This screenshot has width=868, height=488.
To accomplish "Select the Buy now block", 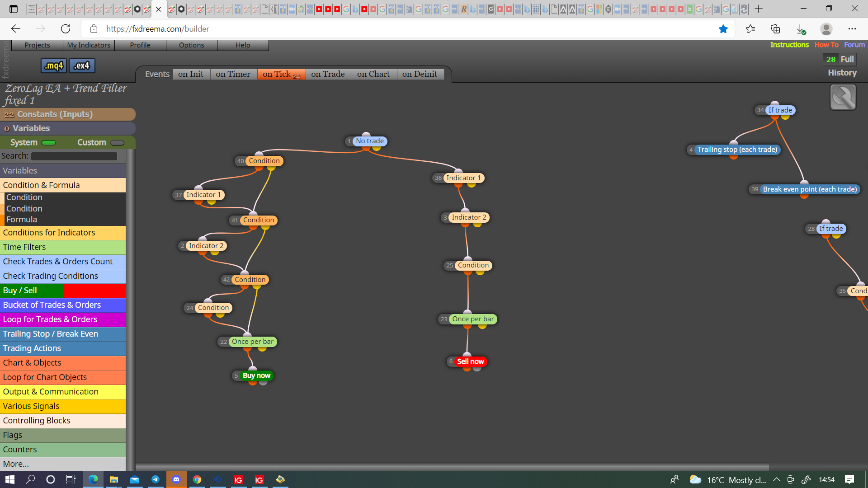I will pos(256,375).
